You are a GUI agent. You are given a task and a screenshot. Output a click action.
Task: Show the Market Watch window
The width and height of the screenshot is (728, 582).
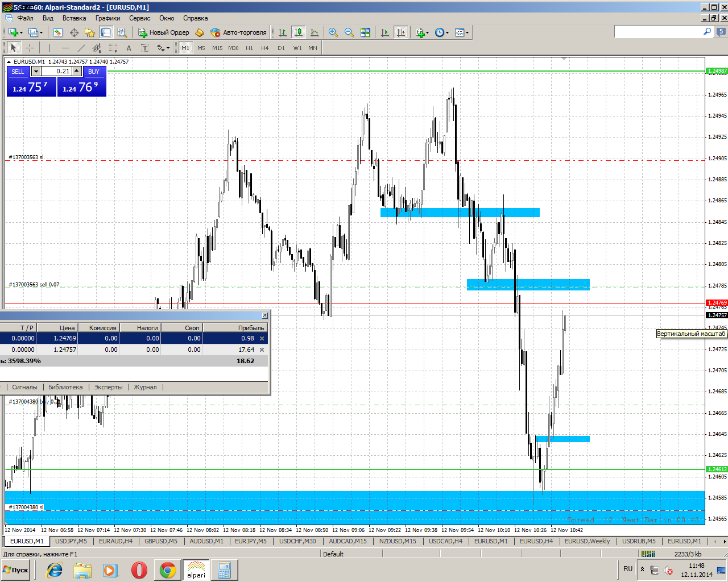pyautogui.click(x=57, y=32)
